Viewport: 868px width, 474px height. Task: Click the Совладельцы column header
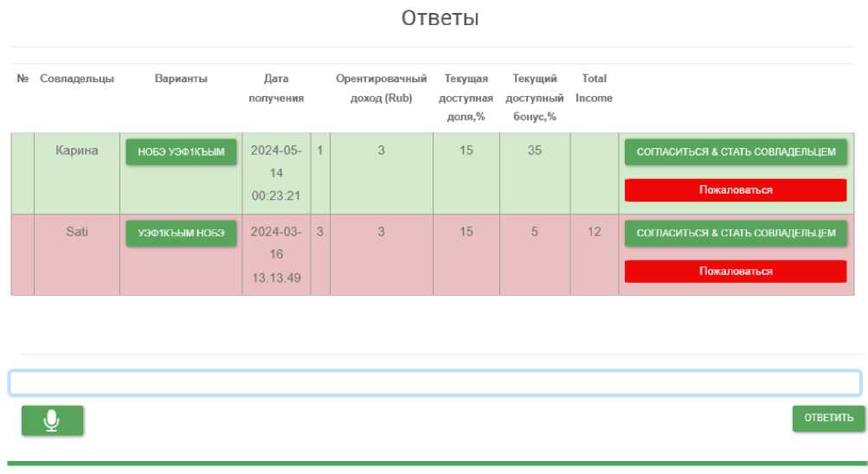[77, 79]
